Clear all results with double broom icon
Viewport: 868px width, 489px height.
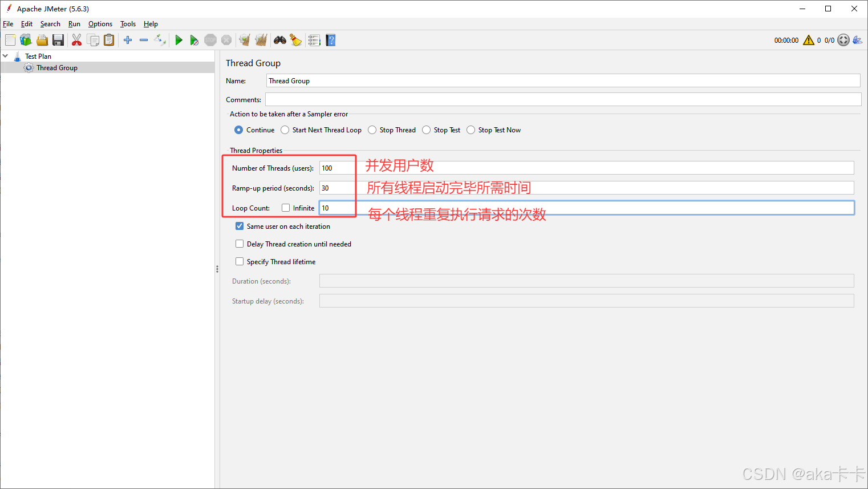(x=261, y=40)
